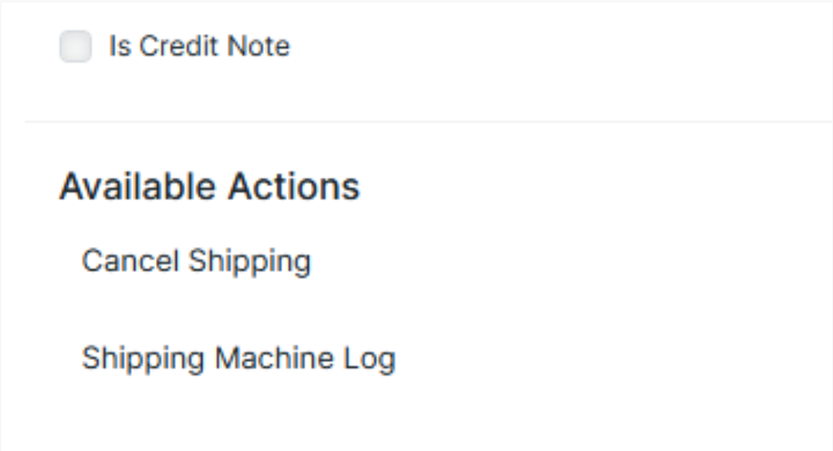Enable the Is Credit Note checkbox

(75, 47)
